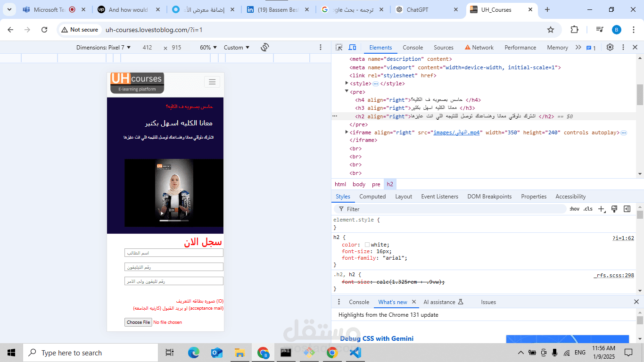
Task: Close the What's new drawer tab
Action: point(414,302)
